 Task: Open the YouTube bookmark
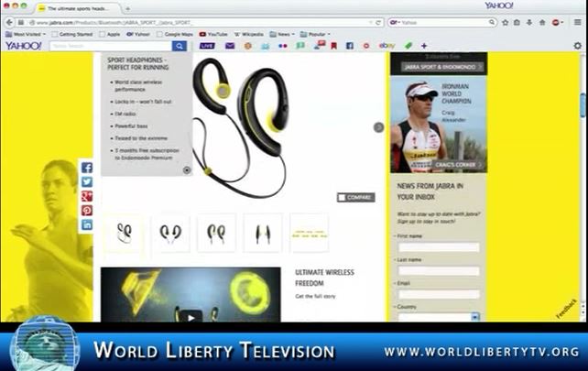point(213,34)
